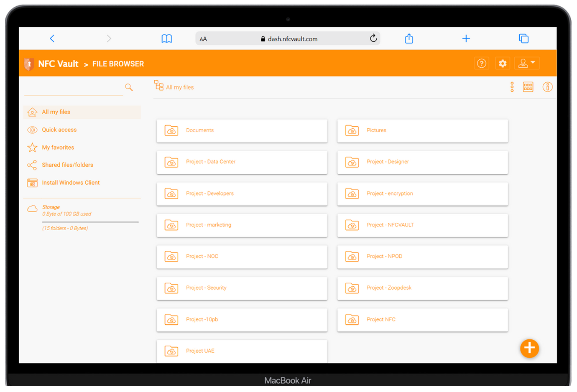Viewport: 577px width, 392px height.
Task: Click the search magnifier icon in sidebar
Action: pos(129,87)
